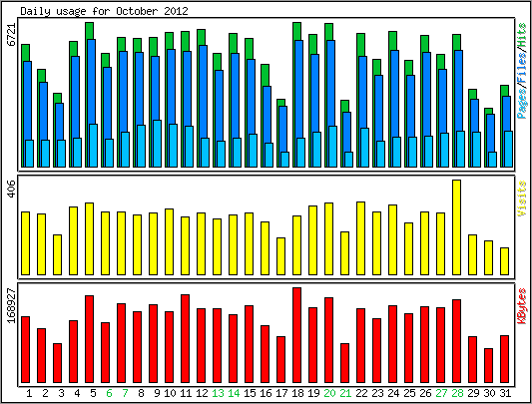Click the red KBytes bar for day 1
The width and height of the screenshot is (532, 404).
25,349
